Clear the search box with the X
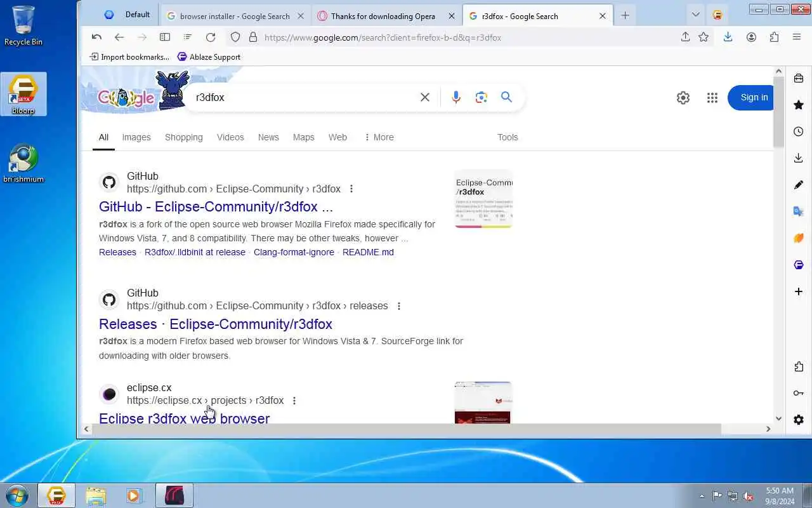Screen dimensions: 812x508 pos(425,97)
